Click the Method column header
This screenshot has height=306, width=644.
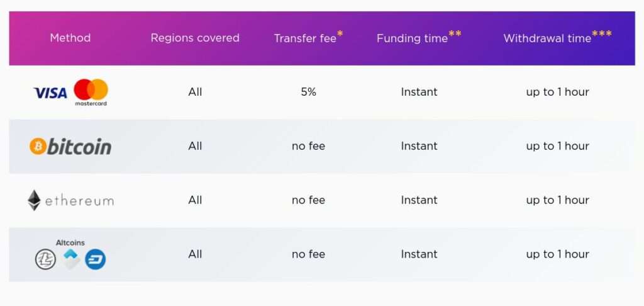(x=70, y=38)
